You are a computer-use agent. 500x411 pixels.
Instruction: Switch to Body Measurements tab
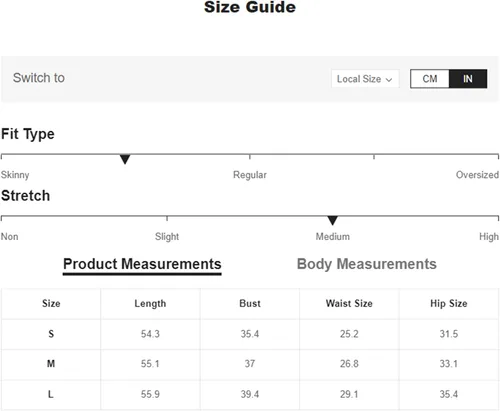pyautogui.click(x=367, y=264)
